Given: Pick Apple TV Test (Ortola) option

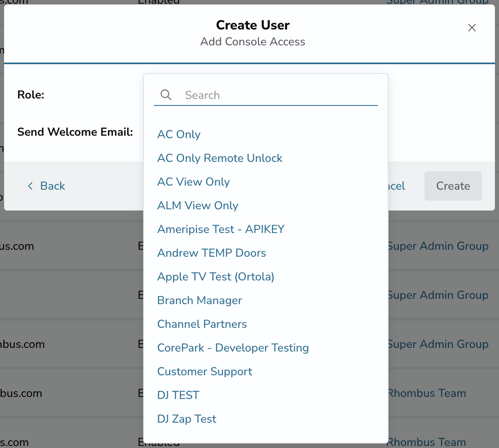Looking at the screenshot, I should pos(216,277).
